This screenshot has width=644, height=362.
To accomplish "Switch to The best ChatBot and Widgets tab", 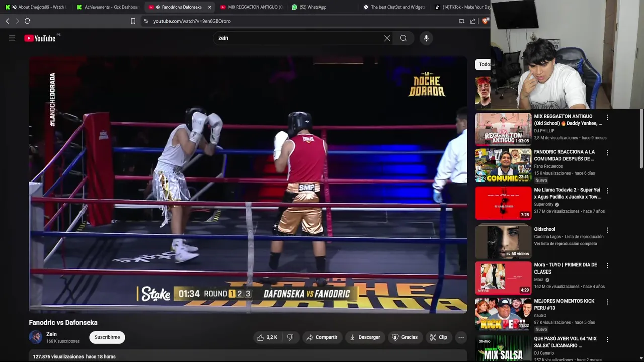I will 394,7.
